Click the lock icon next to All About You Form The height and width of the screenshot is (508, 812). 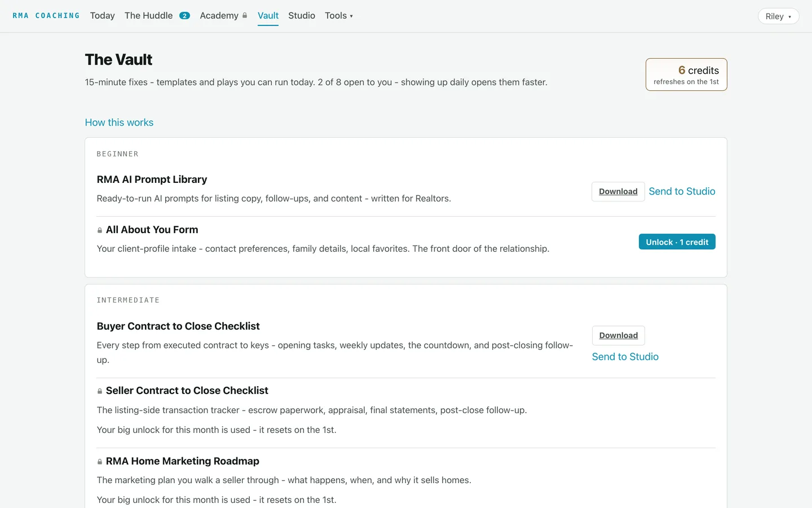pyautogui.click(x=100, y=230)
